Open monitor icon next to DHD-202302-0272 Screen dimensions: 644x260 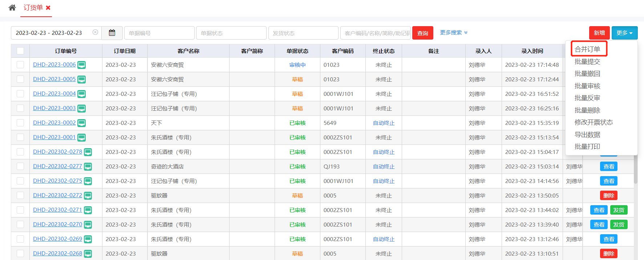pos(88,196)
